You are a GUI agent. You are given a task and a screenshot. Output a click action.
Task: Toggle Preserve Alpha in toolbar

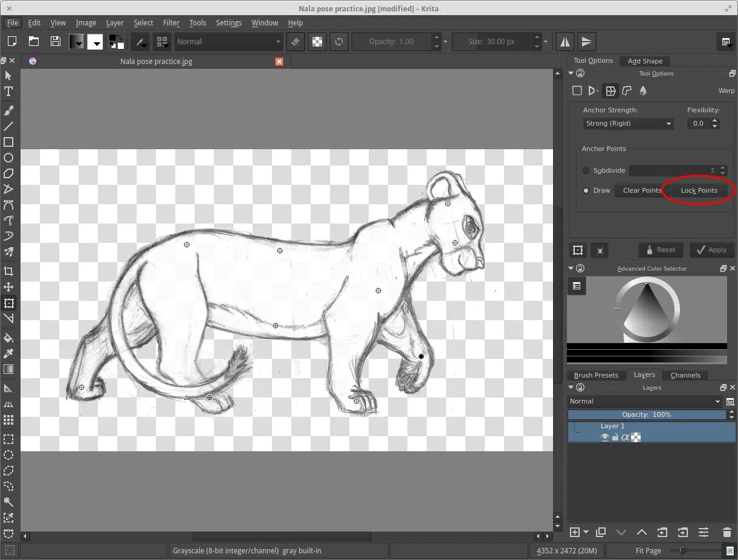317,42
